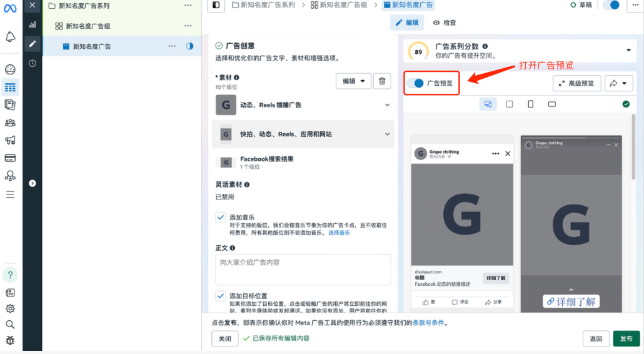
Task: Open the 选择音乐 link
Action: pos(339,233)
